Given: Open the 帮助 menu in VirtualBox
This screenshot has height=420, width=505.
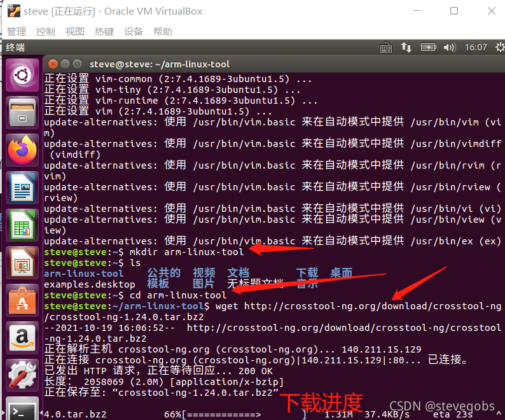Looking at the screenshot, I should [x=163, y=32].
